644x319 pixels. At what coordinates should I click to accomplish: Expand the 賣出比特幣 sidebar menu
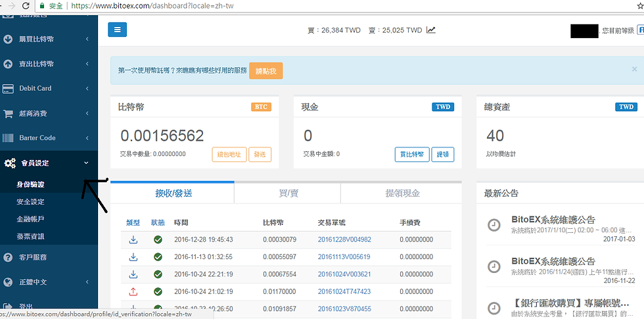tap(49, 64)
